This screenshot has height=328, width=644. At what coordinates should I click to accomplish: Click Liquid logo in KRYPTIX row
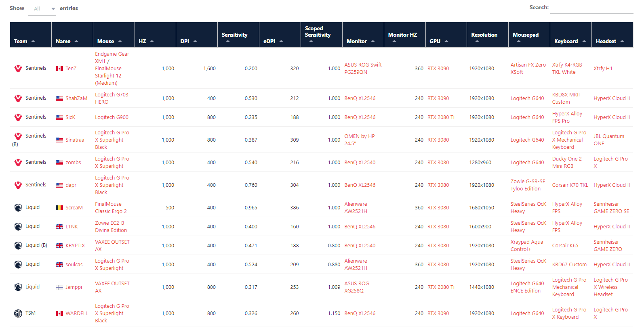[x=18, y=246]
